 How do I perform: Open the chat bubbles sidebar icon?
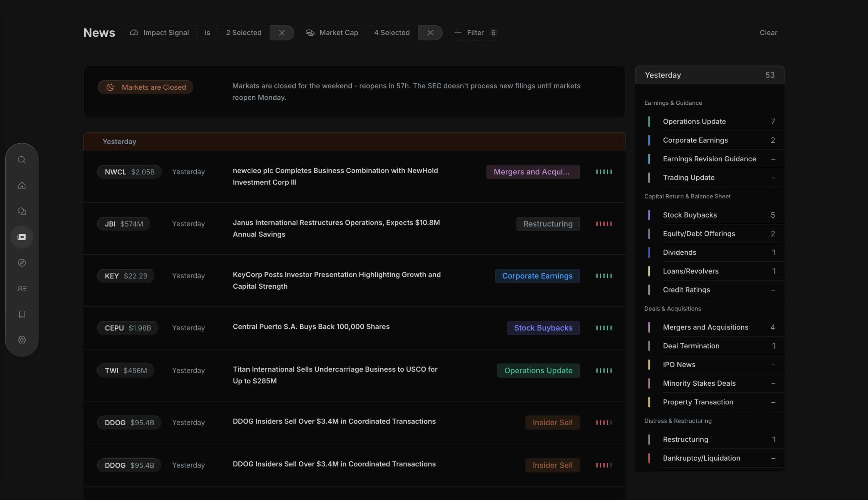pyautogui.click(x=22, y=211)
